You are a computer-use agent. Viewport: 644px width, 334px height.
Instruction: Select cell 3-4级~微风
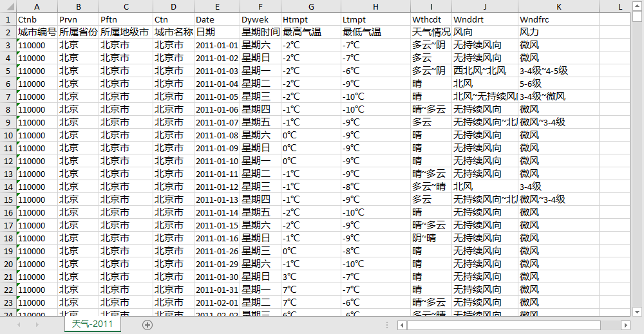pos(559,97)
